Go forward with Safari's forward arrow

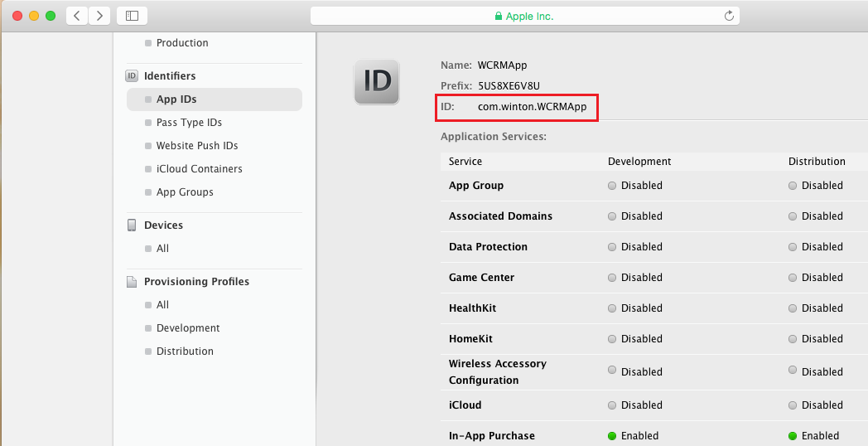[x=99, y=16]
